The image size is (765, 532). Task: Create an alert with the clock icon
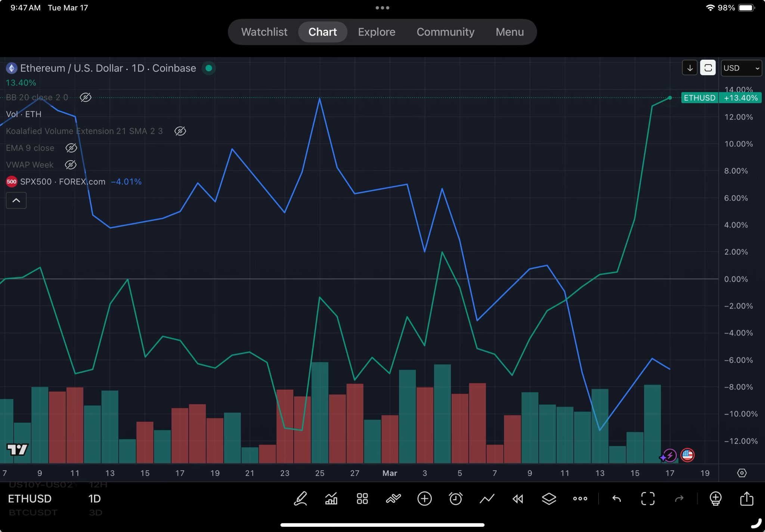(x=455, y=499)
